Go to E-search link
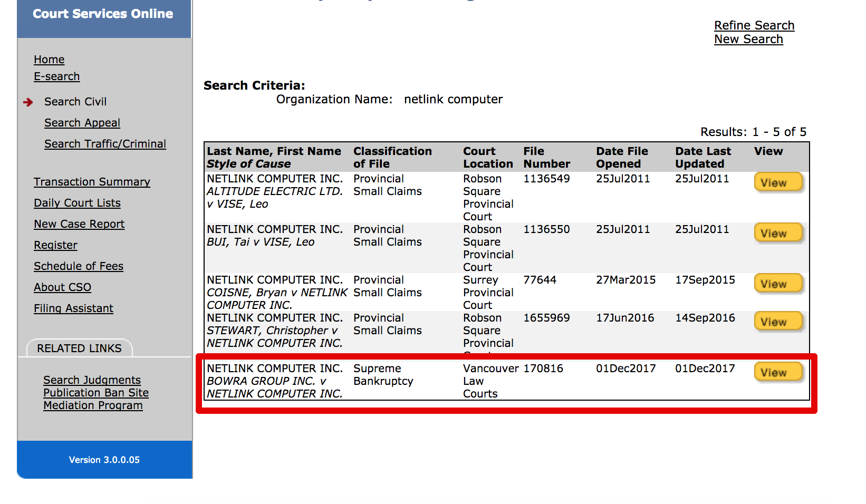This screenshot has width=866, height=504. 56,76
